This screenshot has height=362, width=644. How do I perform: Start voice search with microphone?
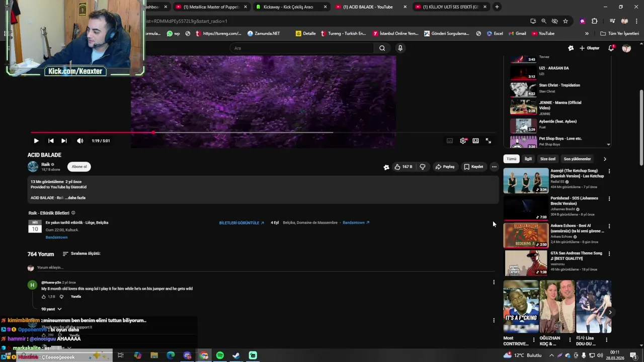[400, 48]
